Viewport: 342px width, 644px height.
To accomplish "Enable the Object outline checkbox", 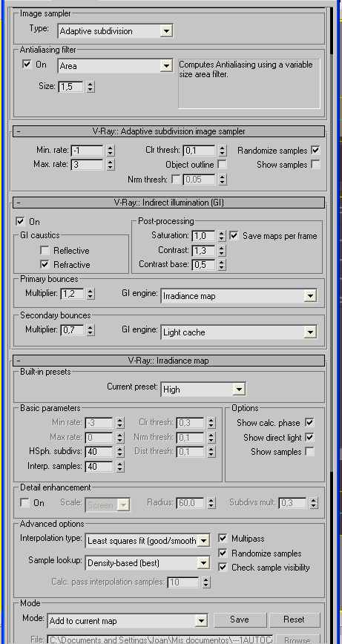I will [x=222, y=165].
